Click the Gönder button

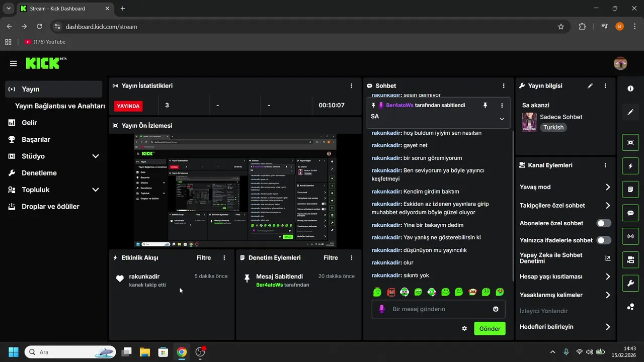(490, 328)
